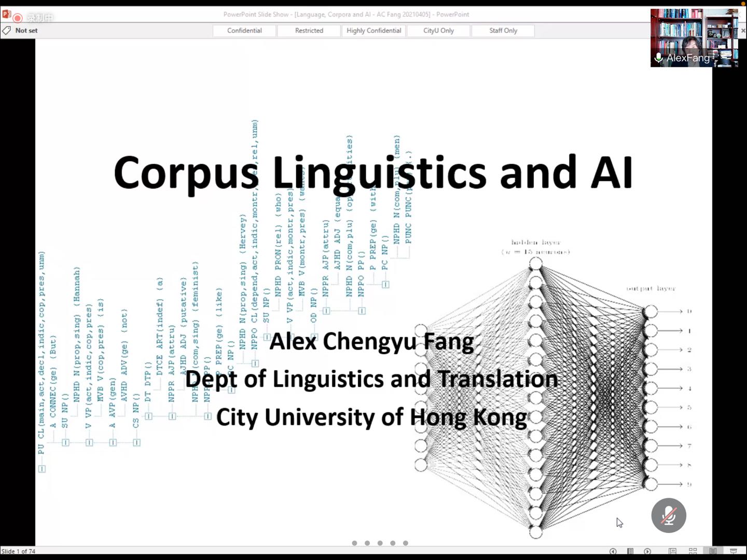The width and height of the screenshot is (747, 560).
Task: Choose the Highly Confidential label
Action: point(374,31)
